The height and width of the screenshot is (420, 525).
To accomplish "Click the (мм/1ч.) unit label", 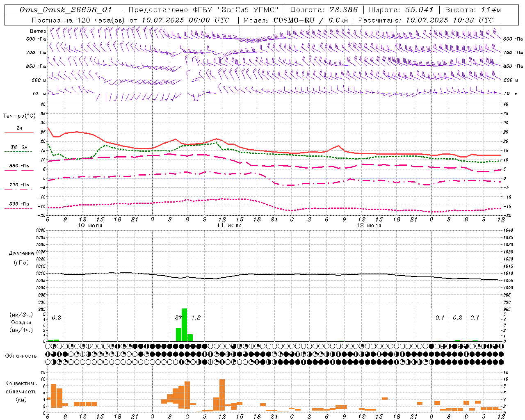I will pos(21,330).
